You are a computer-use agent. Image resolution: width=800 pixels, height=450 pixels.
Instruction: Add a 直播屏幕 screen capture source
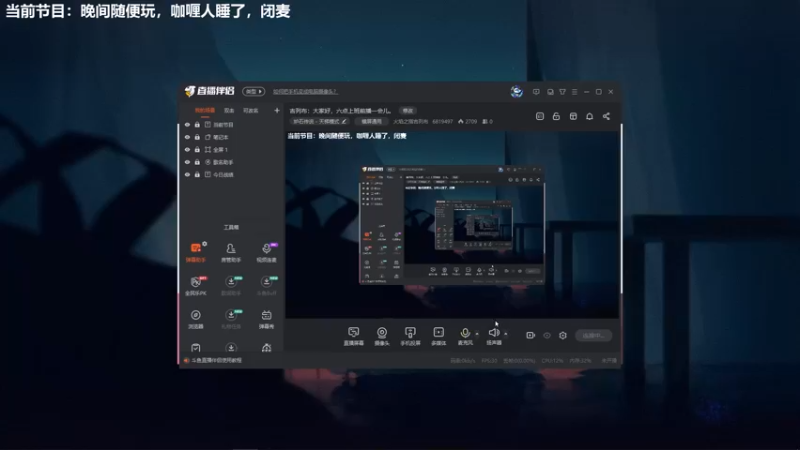pyautogui.click(x=353, y=336)
